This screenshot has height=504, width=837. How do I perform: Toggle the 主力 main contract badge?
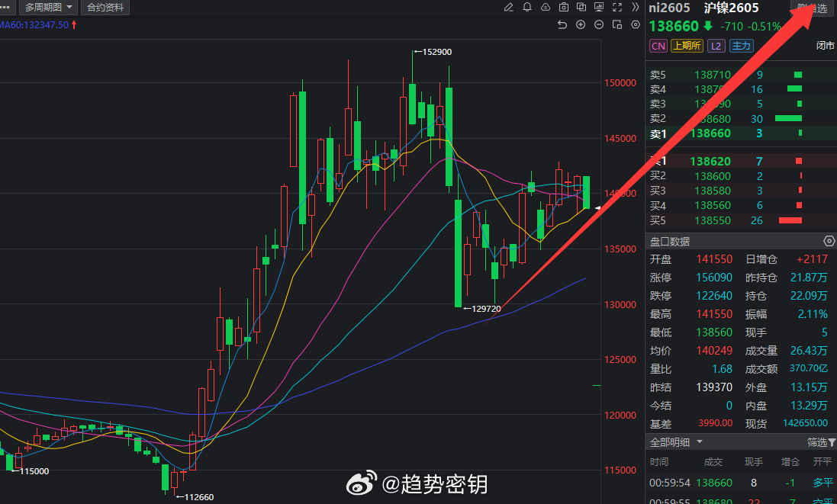(742, 46)
